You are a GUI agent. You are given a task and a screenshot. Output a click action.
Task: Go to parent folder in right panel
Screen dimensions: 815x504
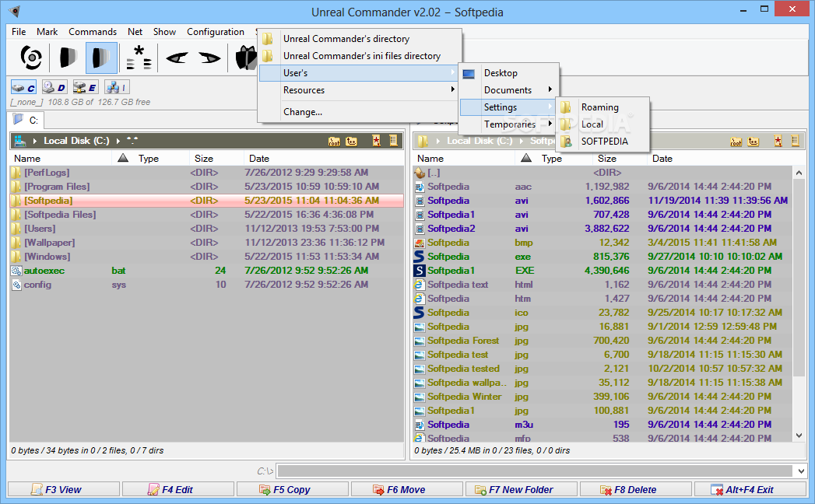tap(754, 142)
